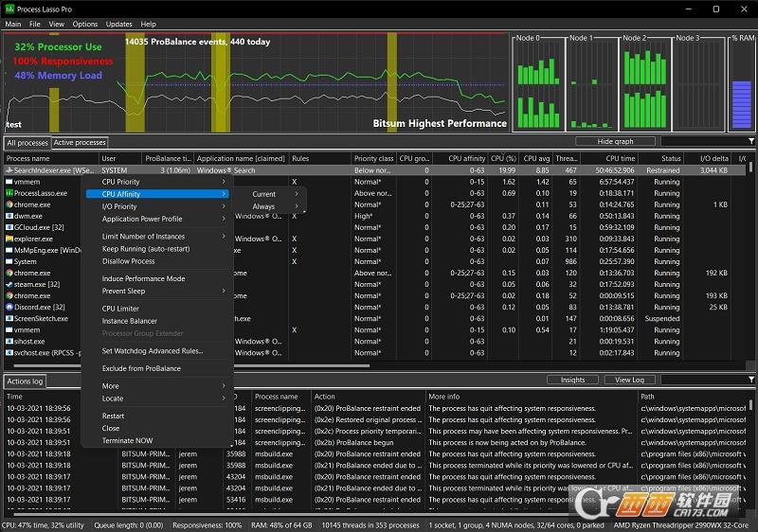Select the Actions log tab

tap(25, 381)
